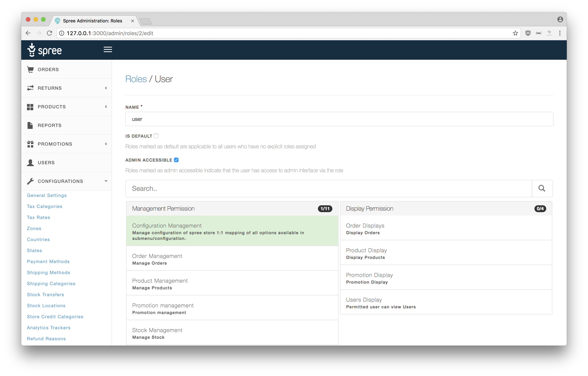The image size is (588, 376).
Task: Select Users Display permission
Action: [x=446, y=302]
